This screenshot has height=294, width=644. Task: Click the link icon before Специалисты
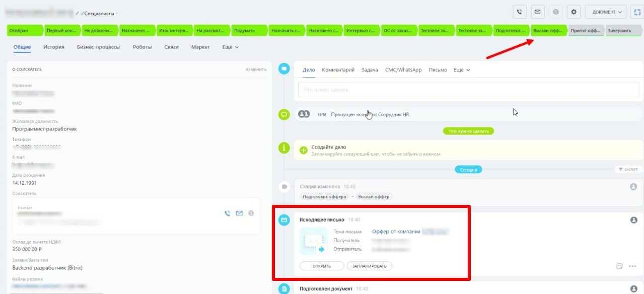[x=83, y=13]
